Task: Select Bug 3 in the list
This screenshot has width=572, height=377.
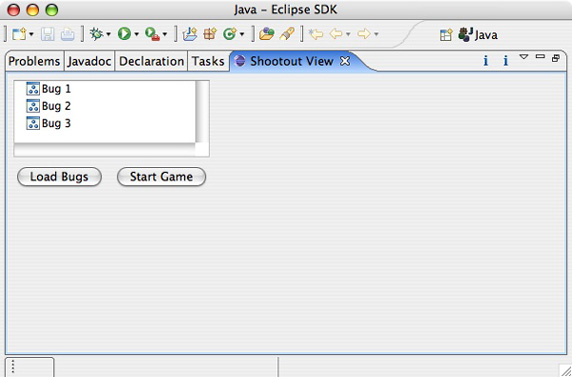Action: pos(105,123)
